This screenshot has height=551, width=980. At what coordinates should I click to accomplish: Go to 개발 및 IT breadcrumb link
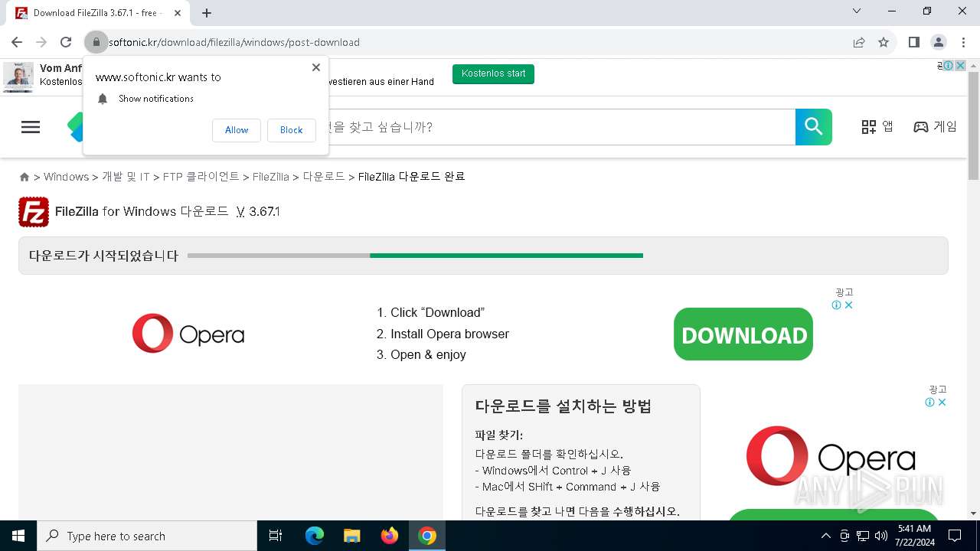126,177
